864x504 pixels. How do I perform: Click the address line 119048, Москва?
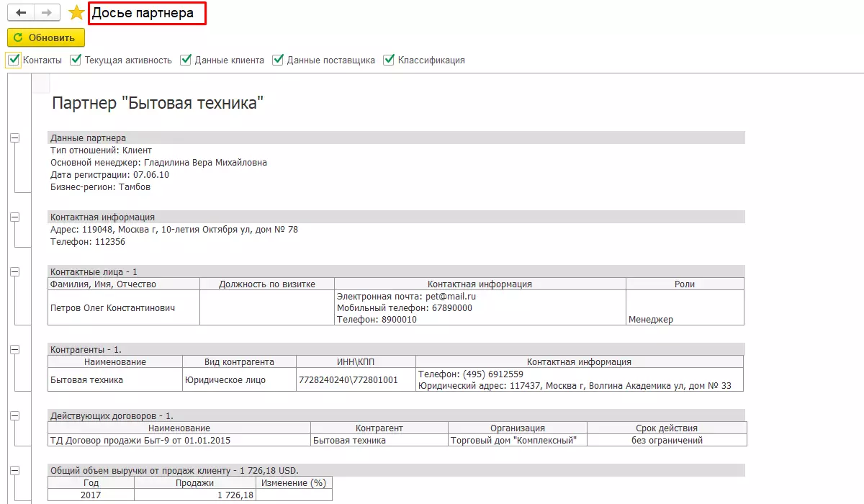pos(174,230)
